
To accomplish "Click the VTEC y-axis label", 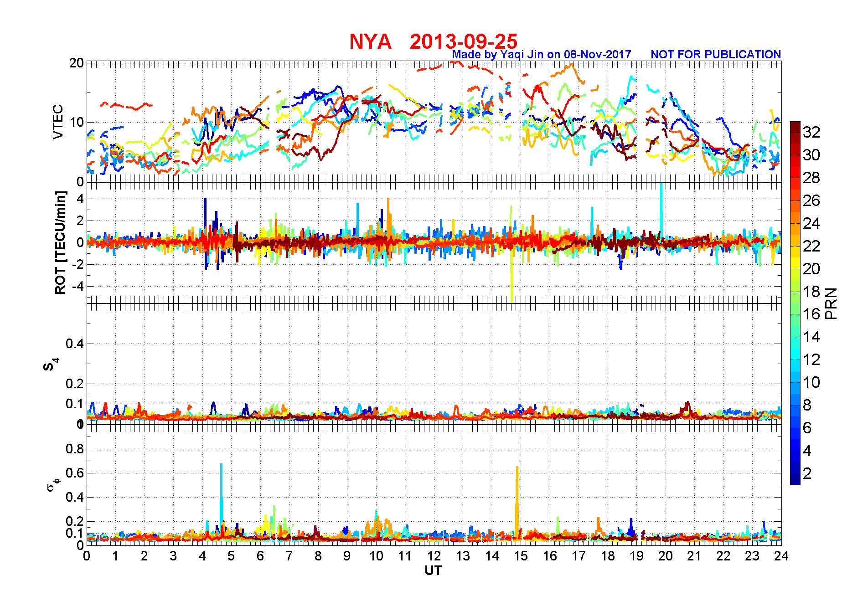I will coord(58,122).
